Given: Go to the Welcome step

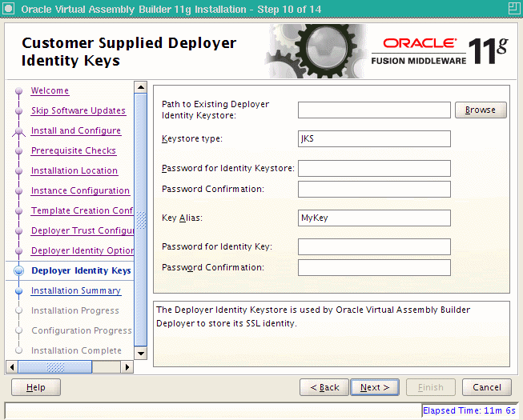Looking at the screenshot, I should [50, 90].
